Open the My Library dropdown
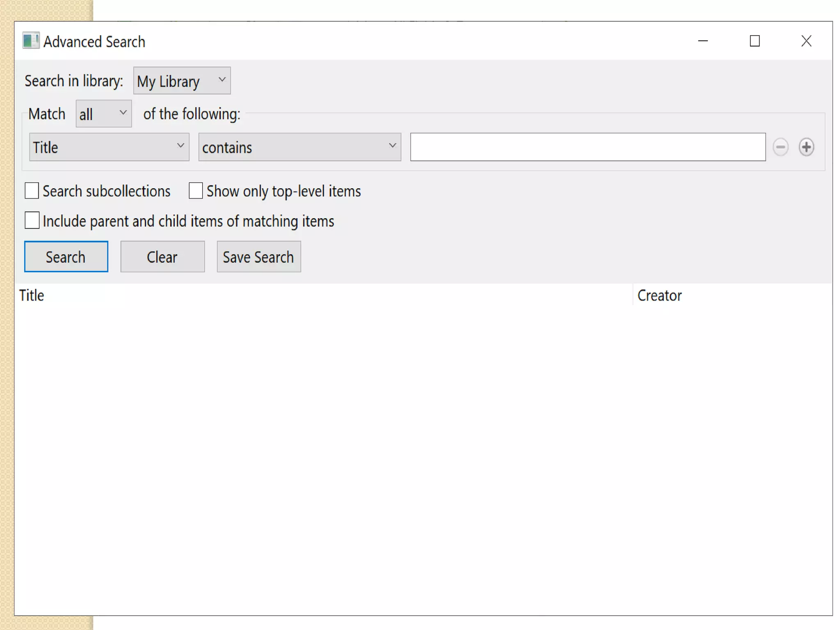Viewport: 840px width, 630px height. [182, 81]
